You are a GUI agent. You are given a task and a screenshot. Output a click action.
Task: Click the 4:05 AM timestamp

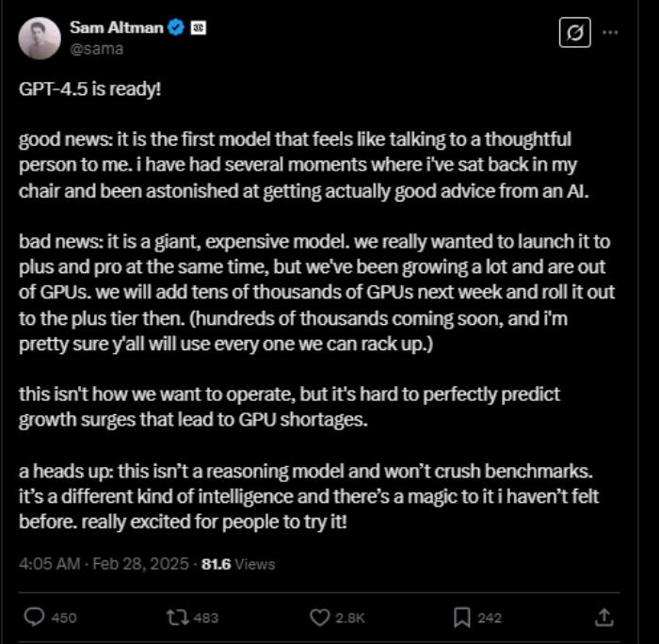pyautogui.click(x=49, y=564)
